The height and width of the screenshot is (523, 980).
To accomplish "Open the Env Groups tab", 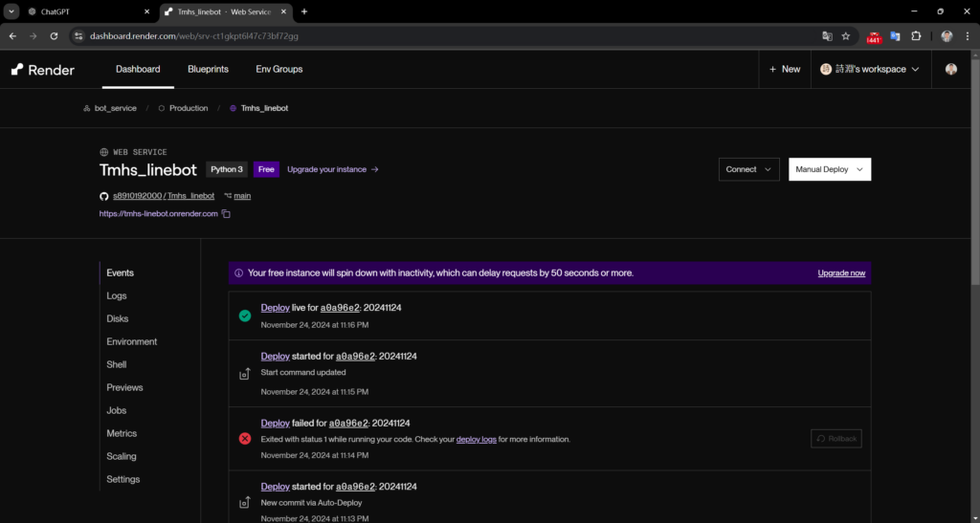I will 279,69.
